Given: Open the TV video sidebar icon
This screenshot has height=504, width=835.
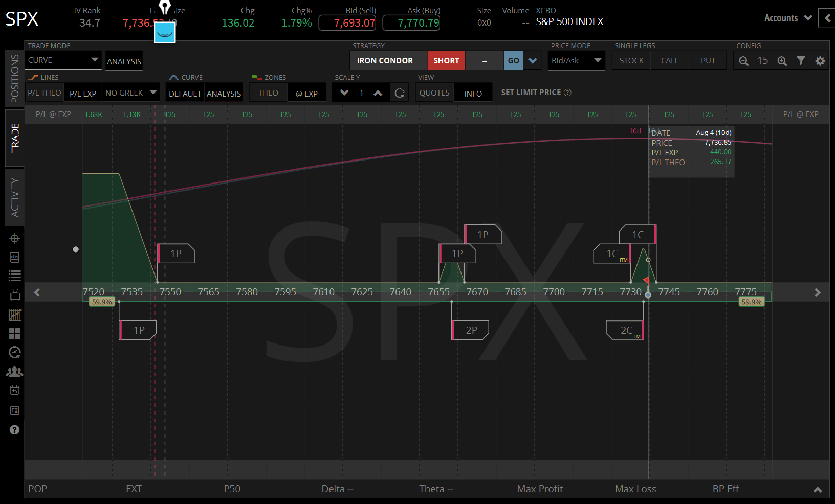Looking at the screenshot, I should coord(15,295).
